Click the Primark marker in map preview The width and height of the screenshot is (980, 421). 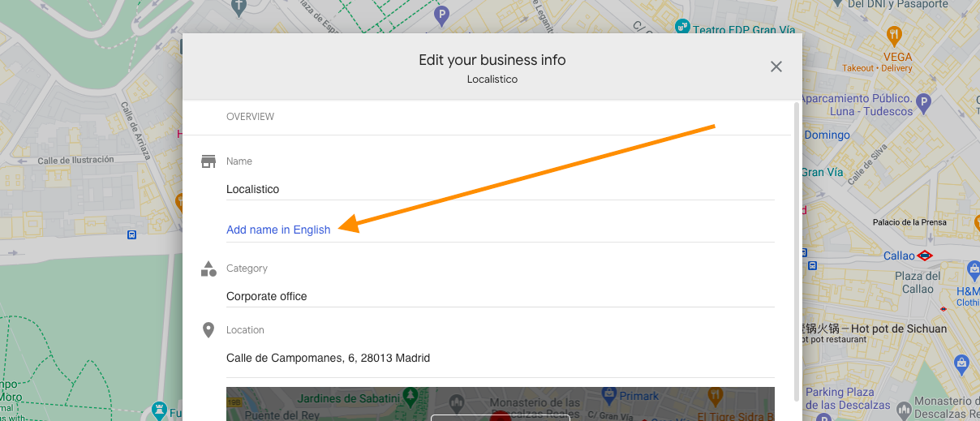coord(610,395)
